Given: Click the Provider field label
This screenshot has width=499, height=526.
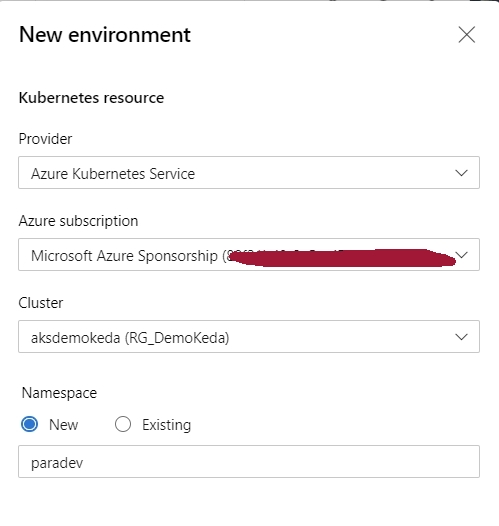Looking at the screenshot, I should point(45,139).
